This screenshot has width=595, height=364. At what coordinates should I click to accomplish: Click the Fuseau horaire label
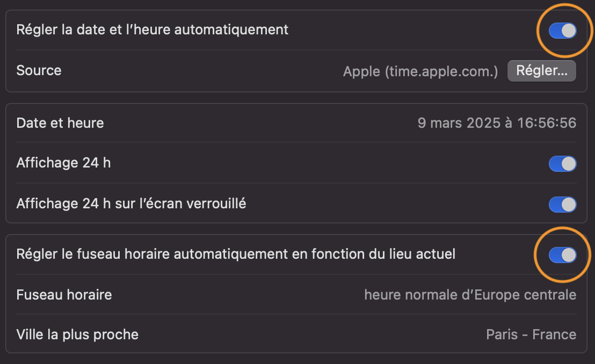tap(64, 295)
